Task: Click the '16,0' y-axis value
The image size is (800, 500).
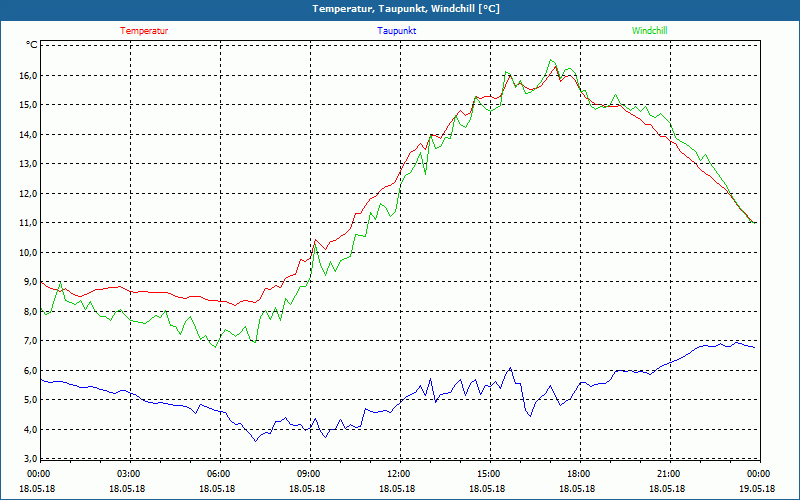Action: pyautogui.click(x=29, y=76)
